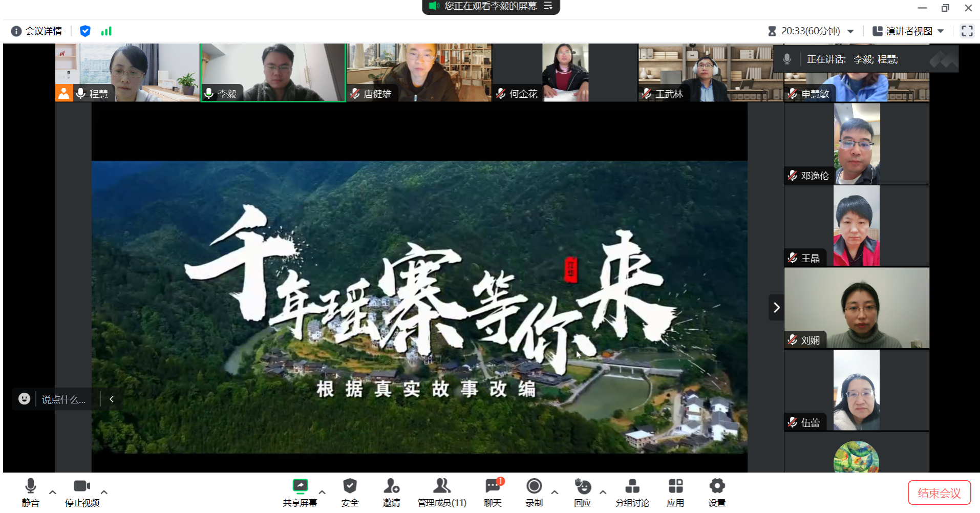The width and height of the screenshot is (980, 513).
Task: Start recording with 录制 icon
Action: click(534, 486)
